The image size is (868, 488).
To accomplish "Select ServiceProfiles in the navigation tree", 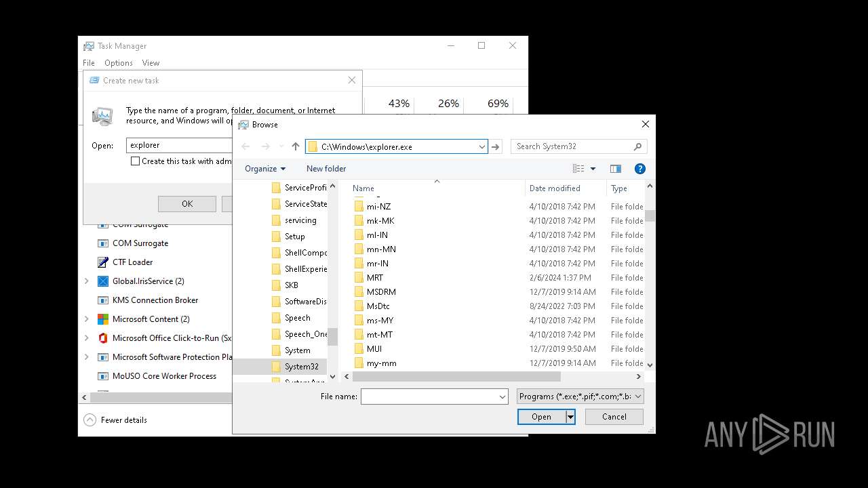I will [x=298, y=188].
